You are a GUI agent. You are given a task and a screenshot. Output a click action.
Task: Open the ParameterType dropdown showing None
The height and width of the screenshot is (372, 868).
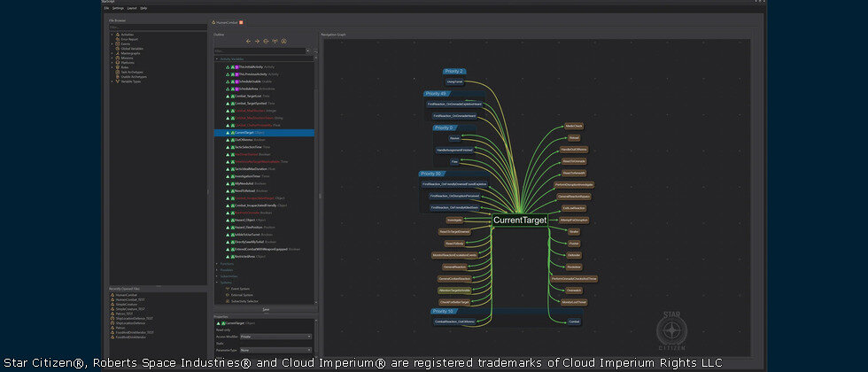coord(275,350)
